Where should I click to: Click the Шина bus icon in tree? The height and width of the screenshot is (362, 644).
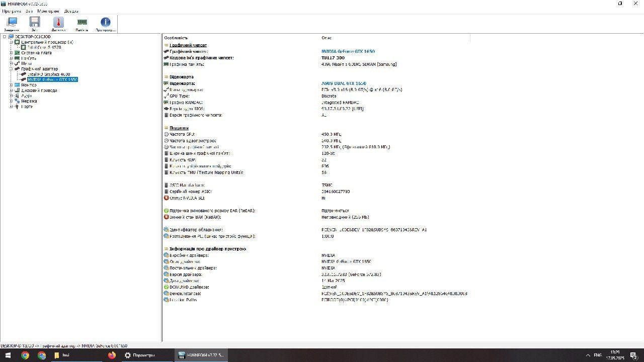click(17, 63)
